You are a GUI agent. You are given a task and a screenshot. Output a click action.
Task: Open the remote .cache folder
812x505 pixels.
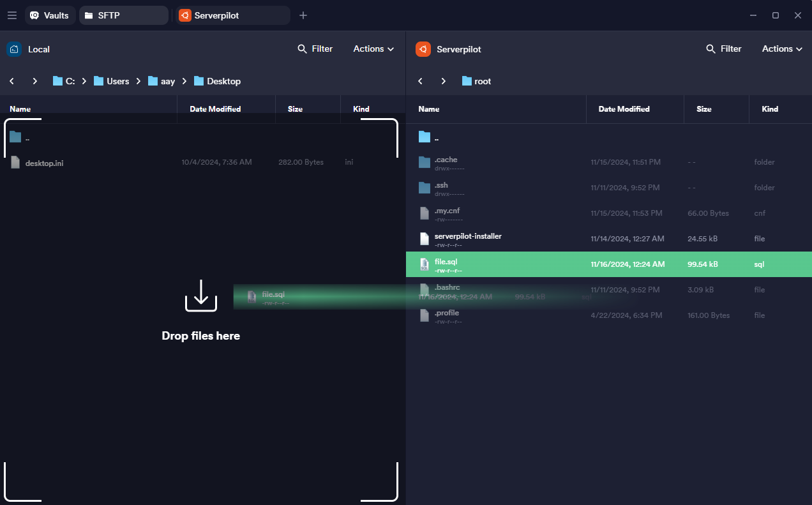[x=446, y=162]
